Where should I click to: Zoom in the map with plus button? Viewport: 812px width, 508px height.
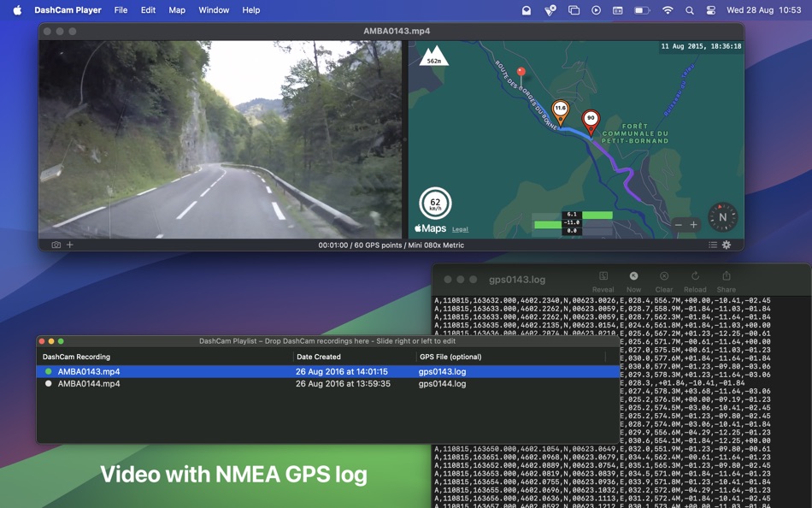(693, 225)
